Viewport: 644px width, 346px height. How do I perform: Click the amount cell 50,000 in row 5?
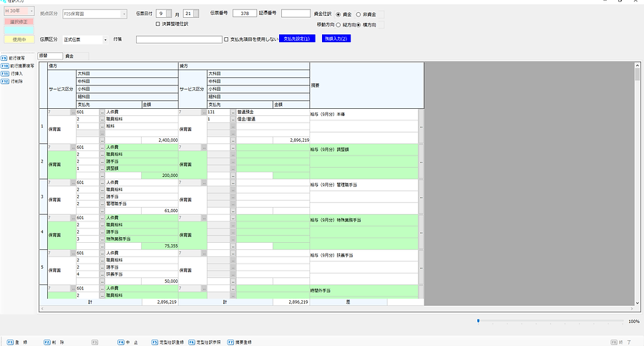[x=160, y=281]
